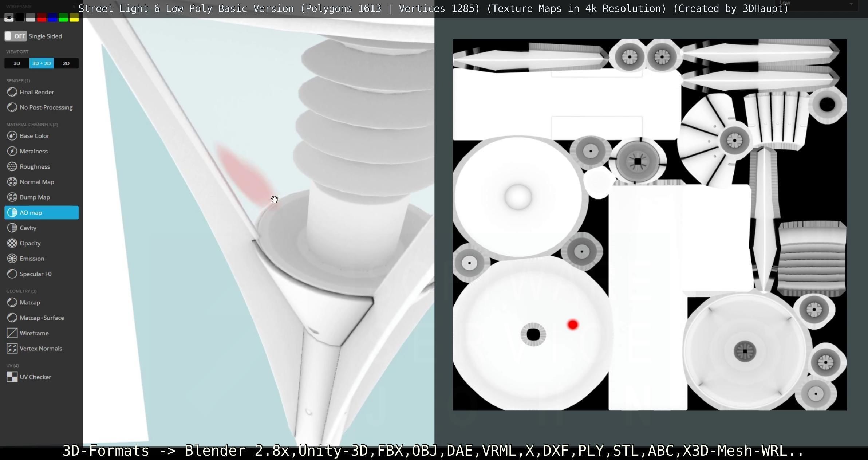Click the 2D UV texture map view
Viewport: 868px width, 460px height.
(650, 225)
